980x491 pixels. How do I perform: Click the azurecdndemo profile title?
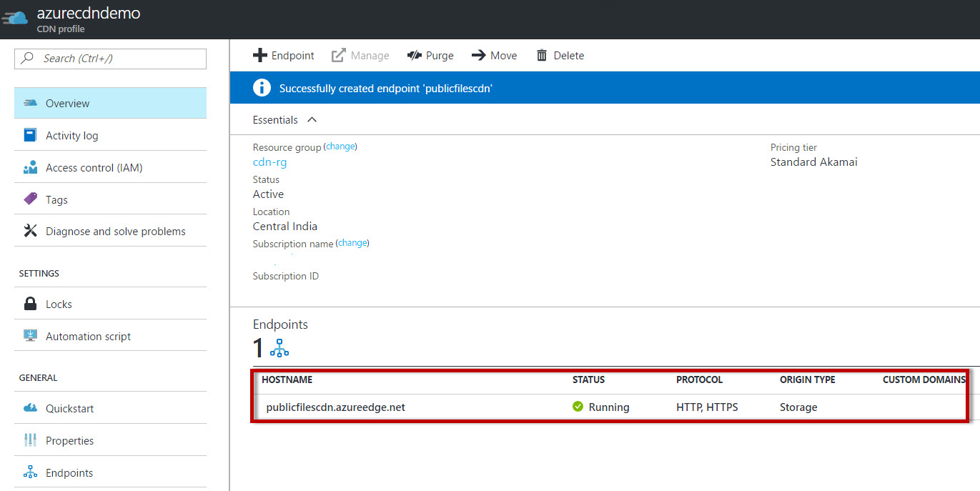tap(89, 13)
